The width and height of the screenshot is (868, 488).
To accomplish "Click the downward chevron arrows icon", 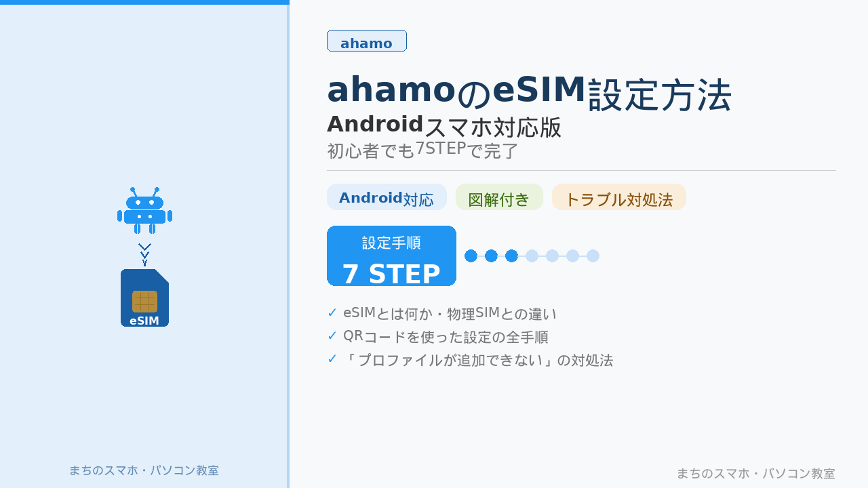I will click(144, 254).
